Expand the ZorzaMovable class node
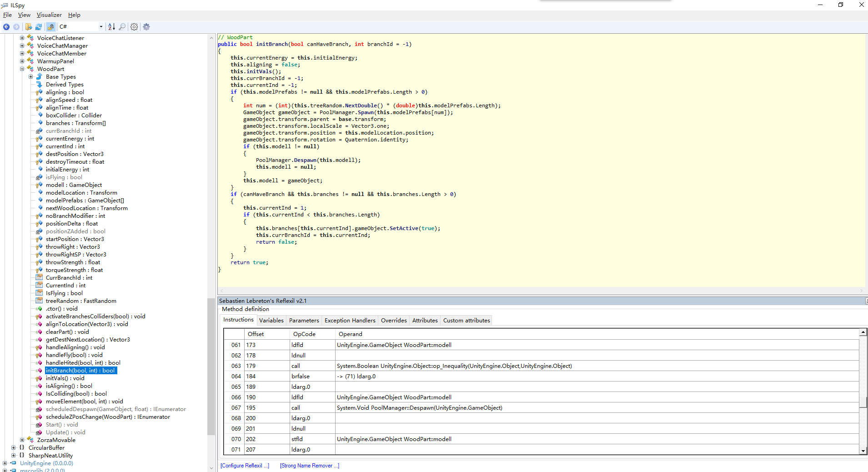 [22, 440]
